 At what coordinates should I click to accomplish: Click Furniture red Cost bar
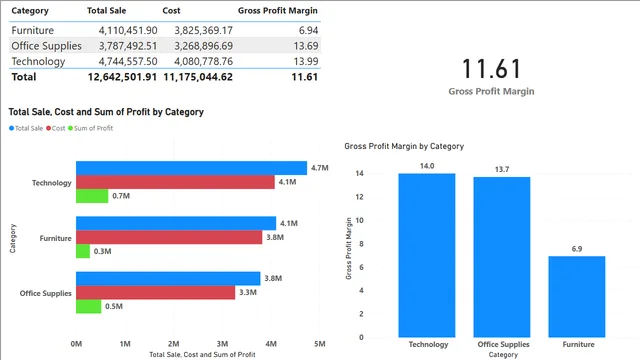[x=169, y=237]
